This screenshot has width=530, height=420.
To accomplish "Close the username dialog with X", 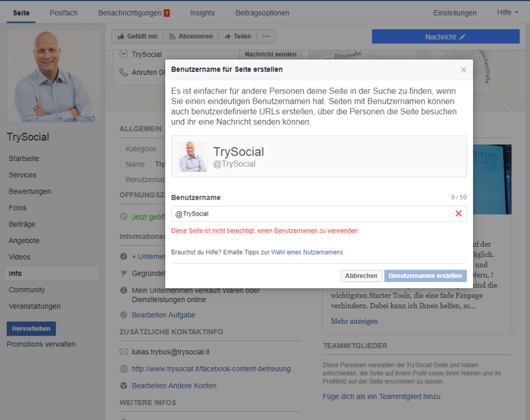I will pyautogui.click(x=463, y=69).
